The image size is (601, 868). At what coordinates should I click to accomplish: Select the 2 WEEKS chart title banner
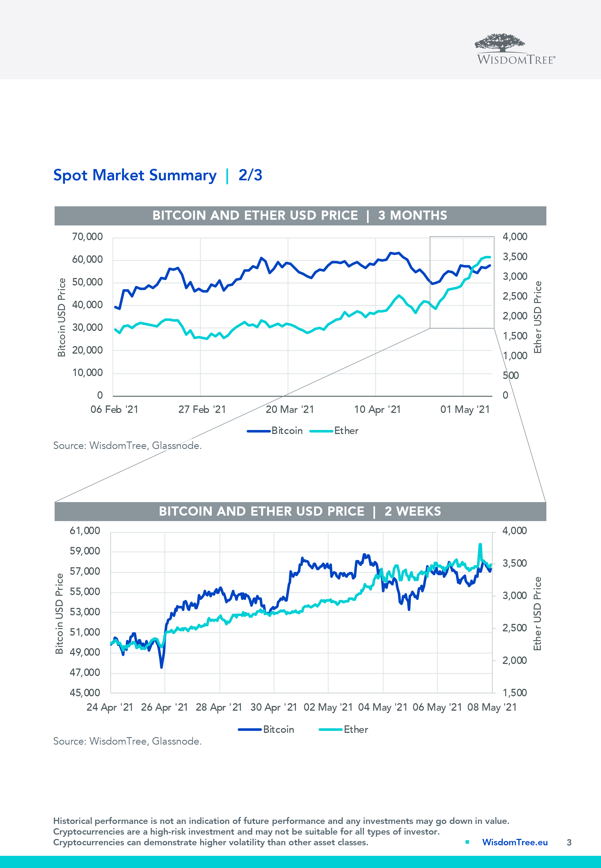pyautogui.click(x=300, y=511)
